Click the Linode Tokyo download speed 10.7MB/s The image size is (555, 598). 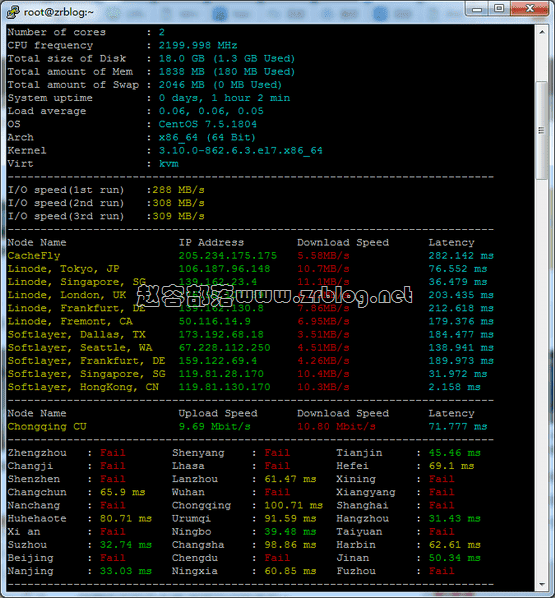click(323, 268)
